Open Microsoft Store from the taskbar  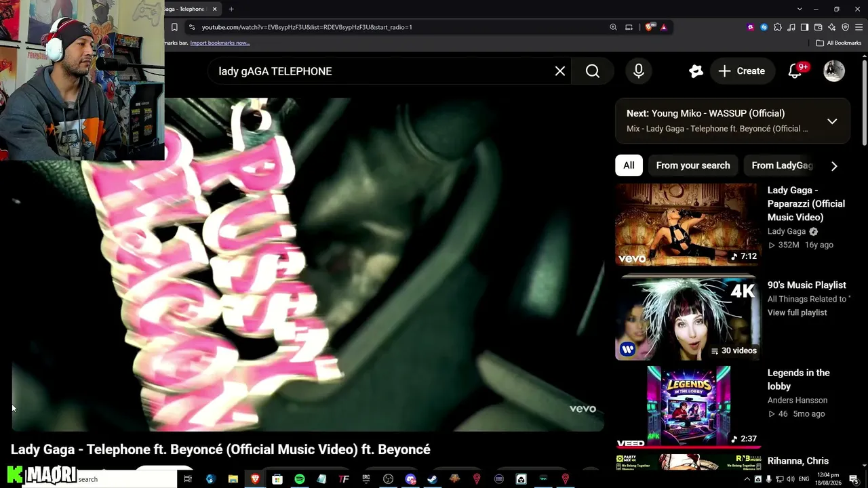tap(277, 479)
